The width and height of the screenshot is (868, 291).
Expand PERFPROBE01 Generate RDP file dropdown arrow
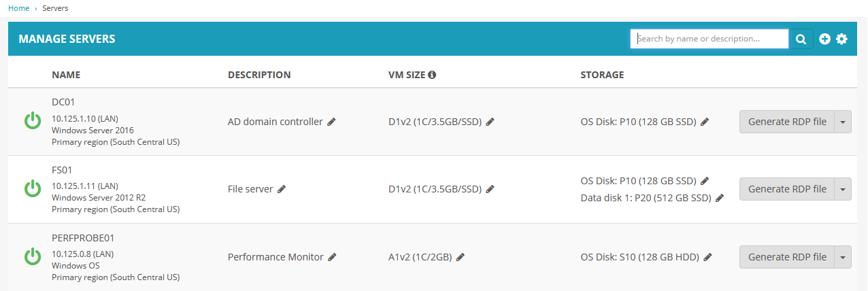(x=842, y=257)
